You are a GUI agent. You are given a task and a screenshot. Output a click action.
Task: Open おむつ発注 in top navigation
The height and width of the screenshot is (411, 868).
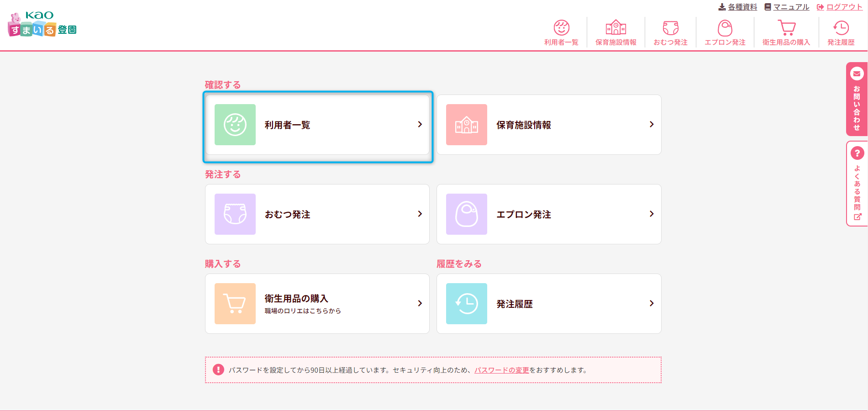[x=670, y=33]
